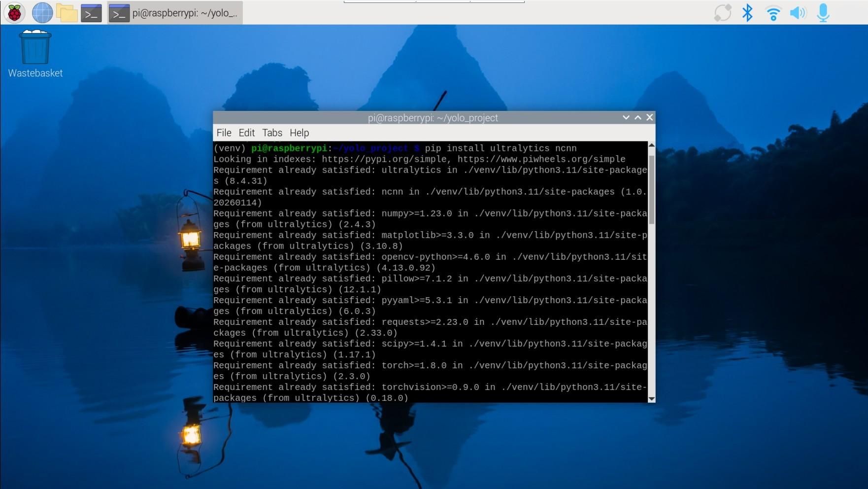Open the Bluetooth tray menu

point(747,13)
